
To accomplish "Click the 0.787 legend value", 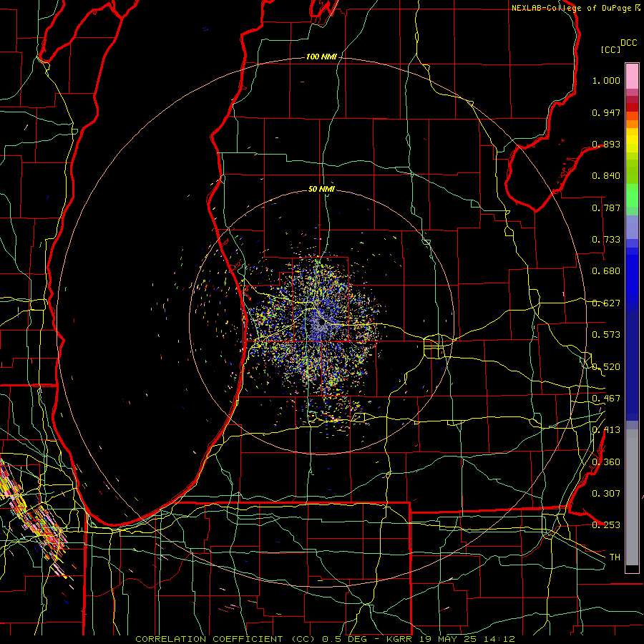I will 606,208.
